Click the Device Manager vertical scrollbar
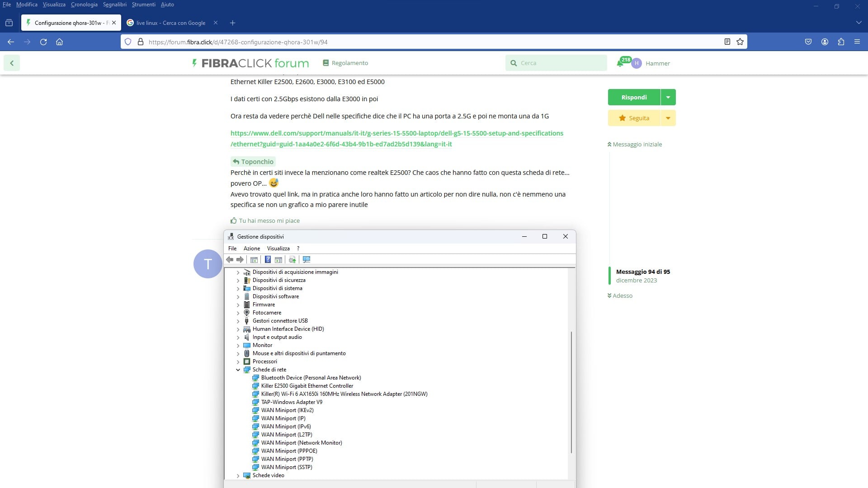 pyautogui.click(x=571, y=392)
